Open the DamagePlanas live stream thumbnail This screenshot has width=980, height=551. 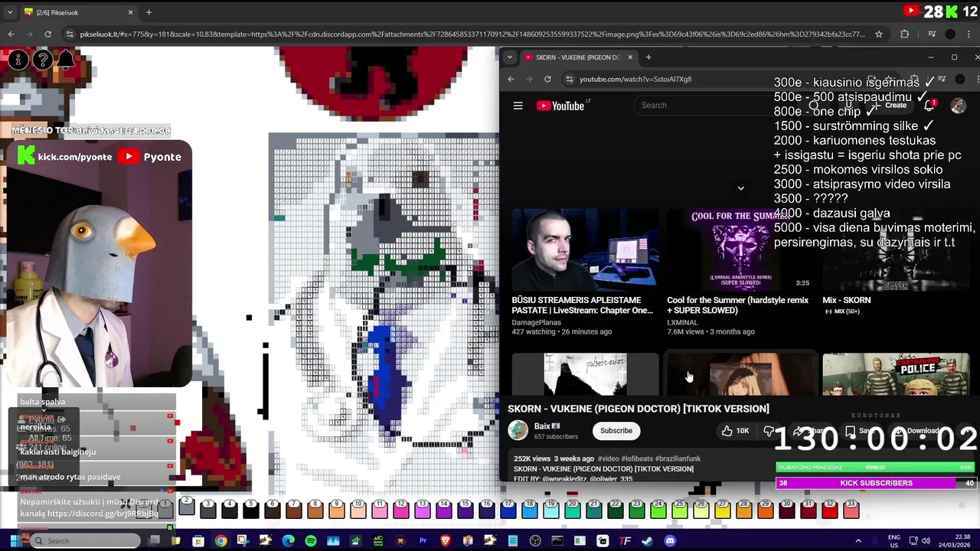pos(585,249)
